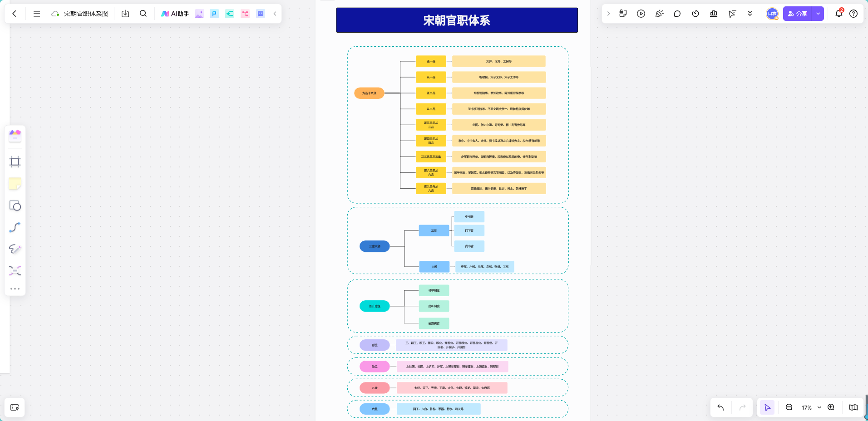Select the orange 九品十八级 root node
The width and height of the screenshot is (868, 421).
tap(369, 93)
